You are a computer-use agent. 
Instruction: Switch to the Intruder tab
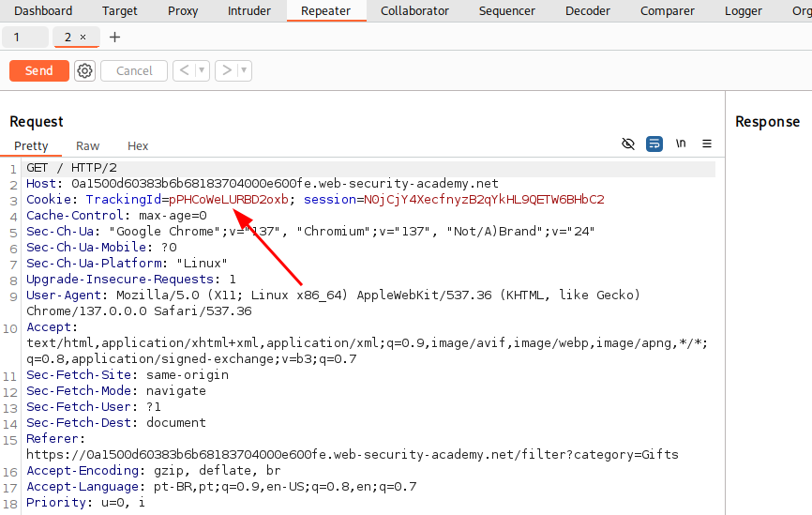249,11
